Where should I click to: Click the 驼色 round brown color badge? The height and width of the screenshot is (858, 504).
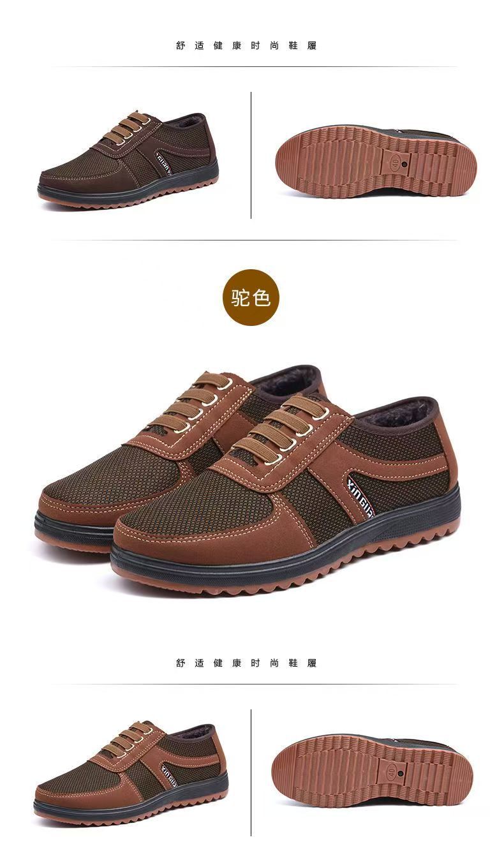(251, 297)
